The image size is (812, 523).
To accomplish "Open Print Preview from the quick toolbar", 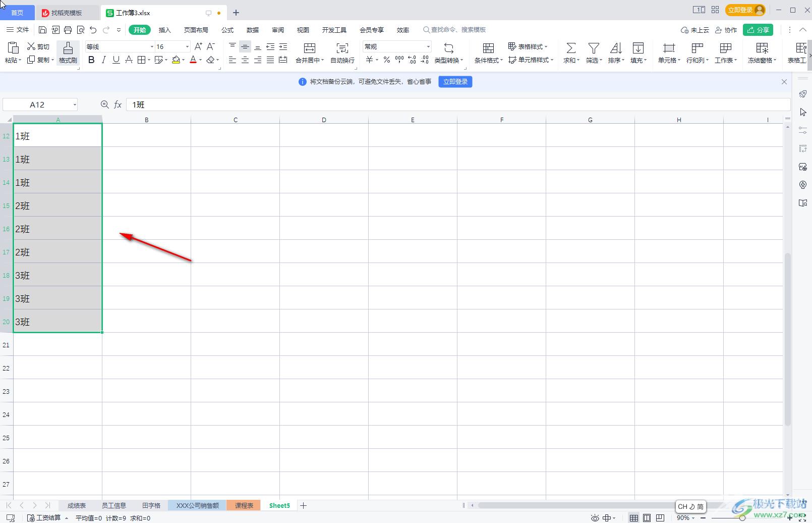I will point(81,30).
